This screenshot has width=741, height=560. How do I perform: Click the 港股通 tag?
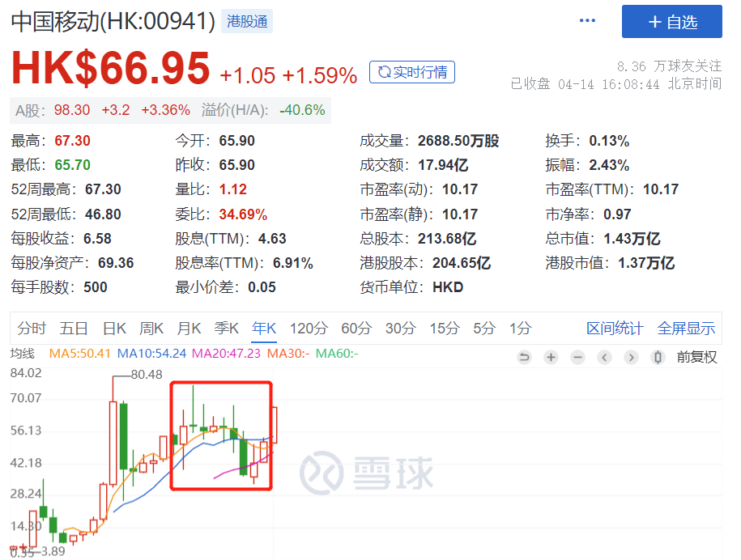pos(247,22)
